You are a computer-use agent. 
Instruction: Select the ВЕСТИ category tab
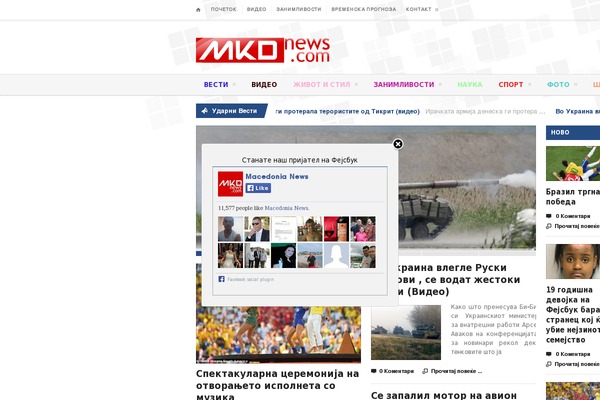(216, 85)
